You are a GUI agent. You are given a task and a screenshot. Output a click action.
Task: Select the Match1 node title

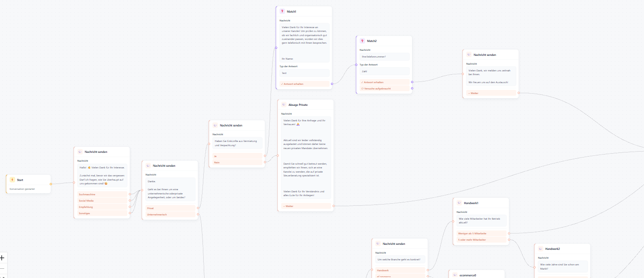292,11
